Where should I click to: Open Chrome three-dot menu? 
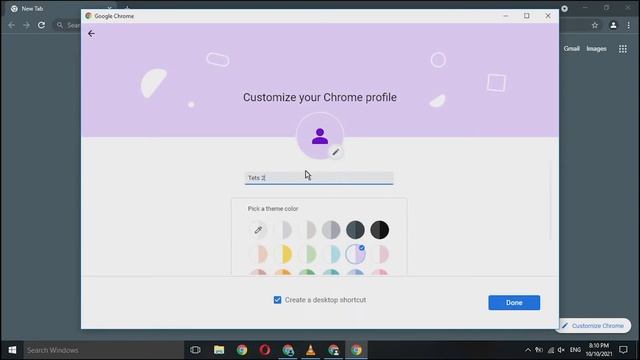[x=629, y=25]
